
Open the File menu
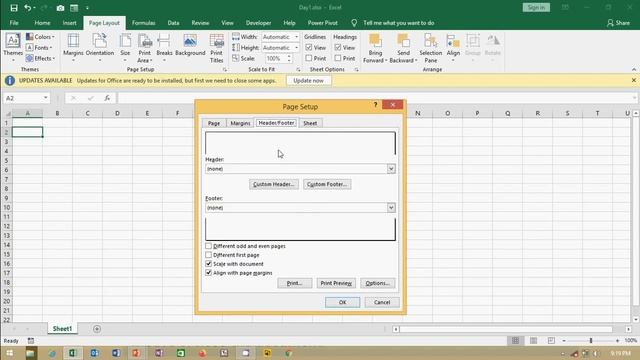pos(14,23)
